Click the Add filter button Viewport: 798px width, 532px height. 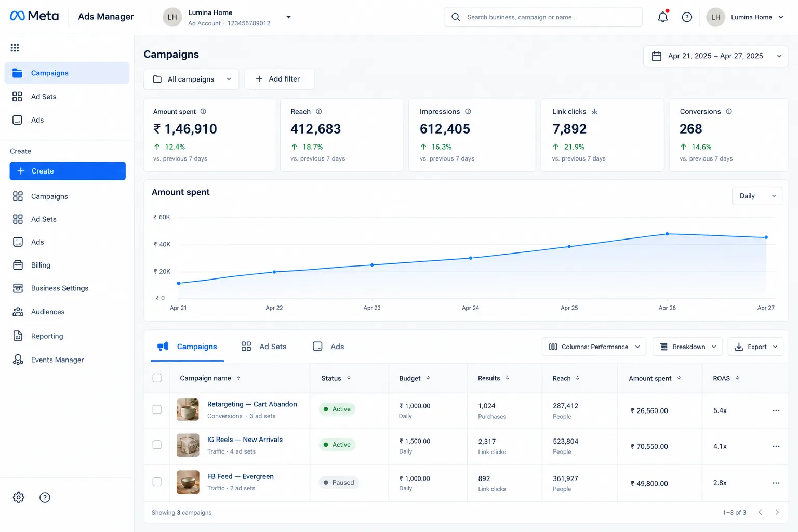pyautogui.click(x=280, y=79)
